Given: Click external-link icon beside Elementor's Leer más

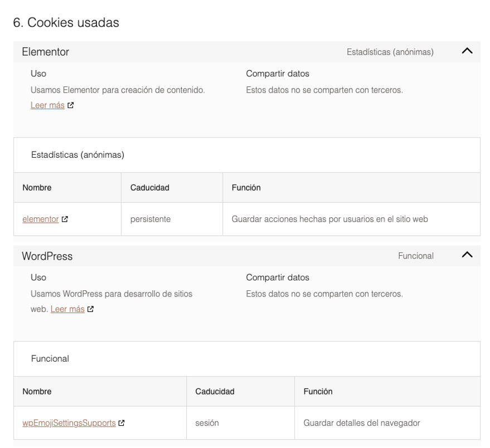Looking at the screenshot, I should pos(70,105).
